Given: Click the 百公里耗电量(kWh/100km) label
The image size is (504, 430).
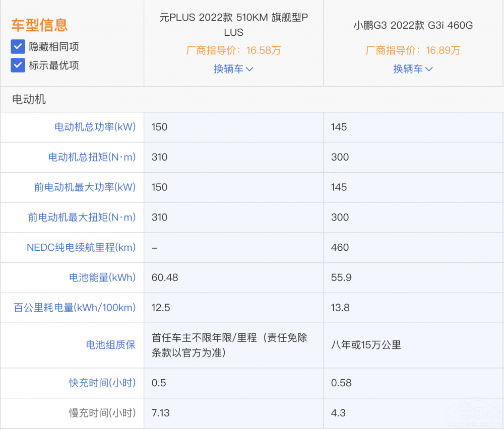Looking at the screenshot, I should point(75,308).
